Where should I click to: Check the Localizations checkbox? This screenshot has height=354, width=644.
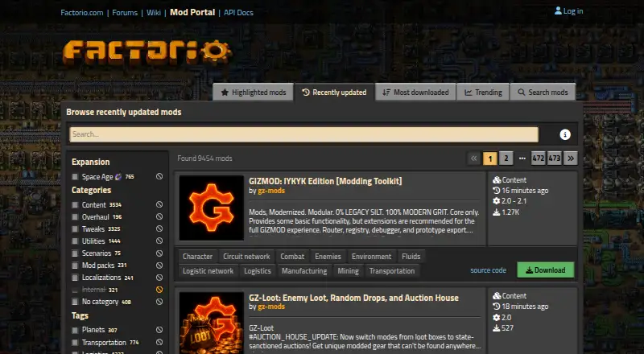[x=75, y=278]
